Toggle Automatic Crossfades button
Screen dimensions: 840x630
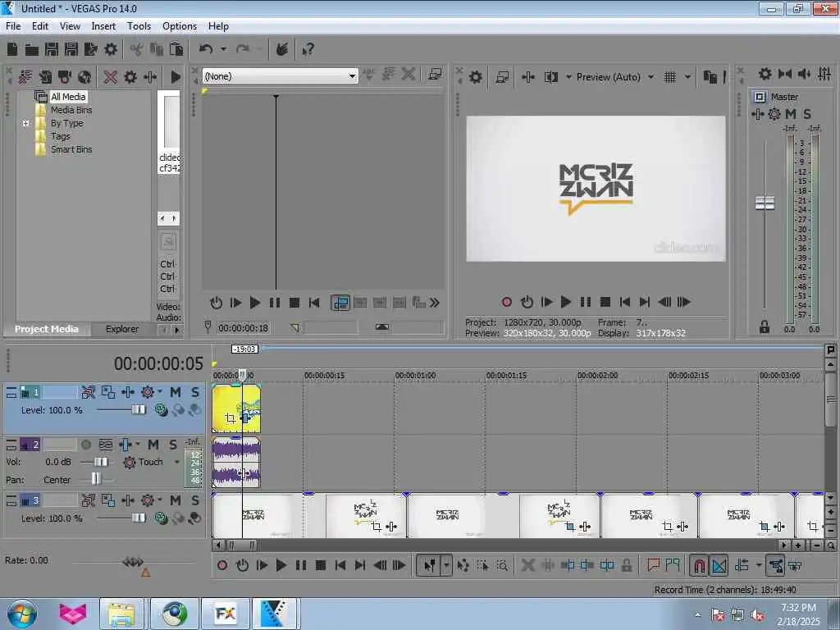pos(719,565)
